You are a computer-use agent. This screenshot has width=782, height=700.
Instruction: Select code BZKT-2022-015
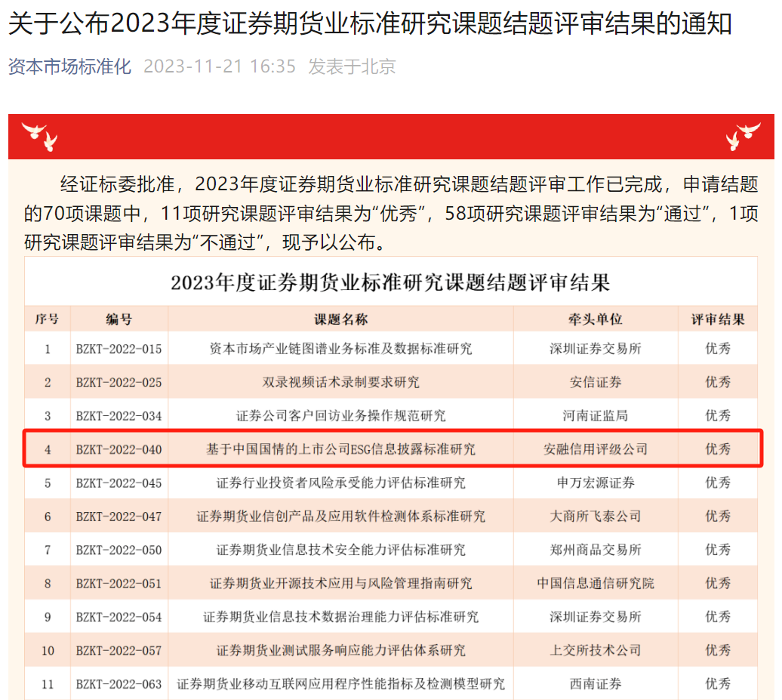pyautogui.click(x=119, y=349)
